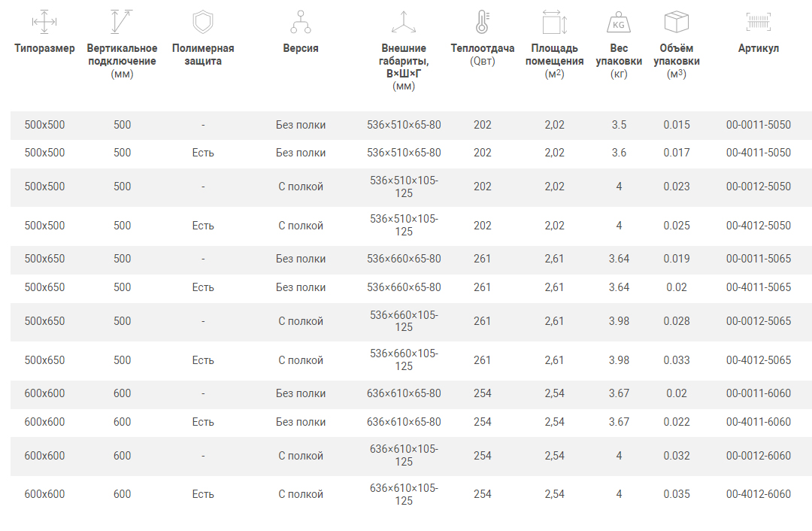The width and height of the screenshot is (812, 531).
Task: Click the room area square icon
Action: tap(554, 21)
